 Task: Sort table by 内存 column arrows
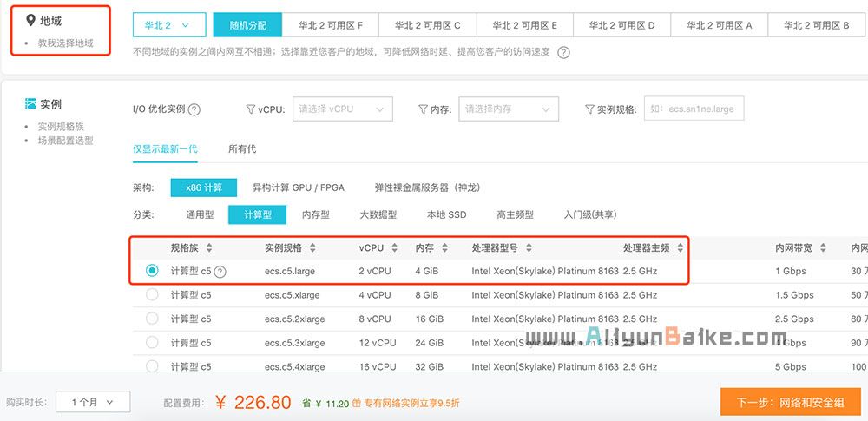pyautogui.click(x=445, y=248)
